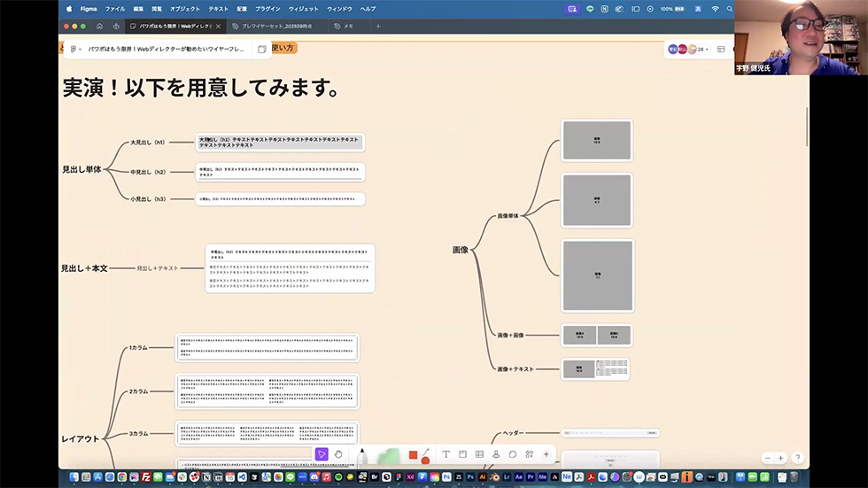Close the パワポはもう限界 tab
868x488 pixels.
[x=218, y=26]
